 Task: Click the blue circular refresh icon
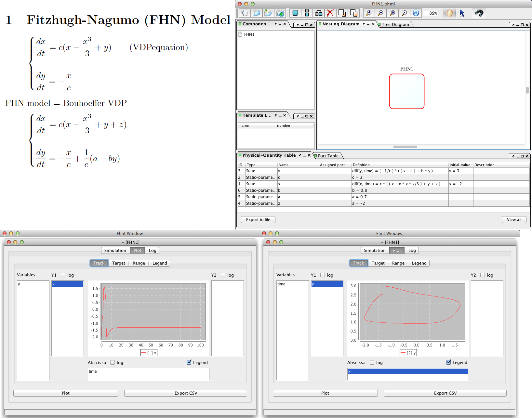(416, 13)
